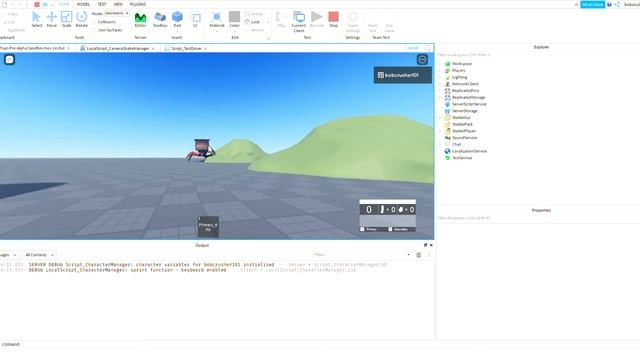
Task: Focus the Output filter field
Action: point(360,255)
